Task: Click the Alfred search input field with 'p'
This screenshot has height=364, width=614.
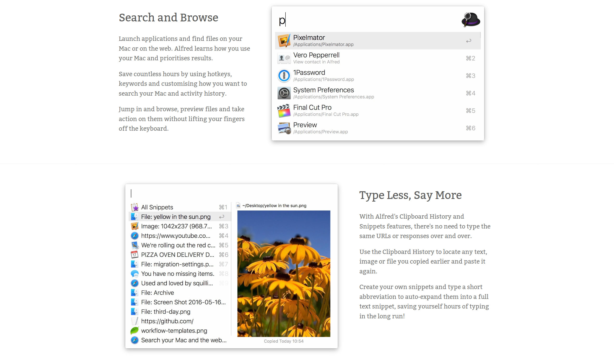Action: pyautogui.click(x=368, y=20)
